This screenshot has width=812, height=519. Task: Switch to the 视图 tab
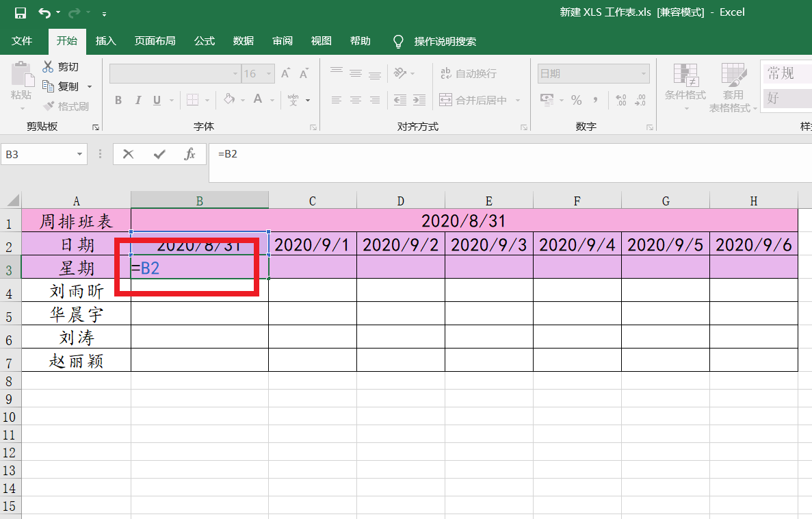click(321, 41)
